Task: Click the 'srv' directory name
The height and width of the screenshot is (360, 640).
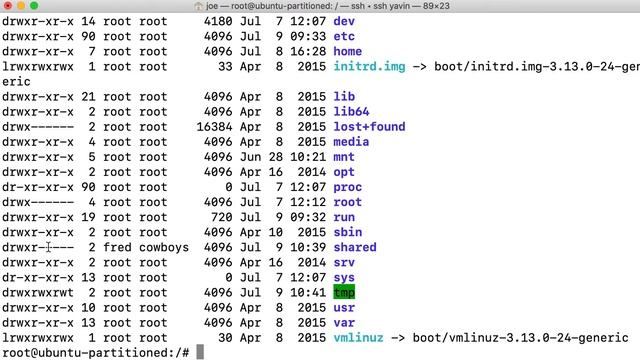Action: pos(344,263)
